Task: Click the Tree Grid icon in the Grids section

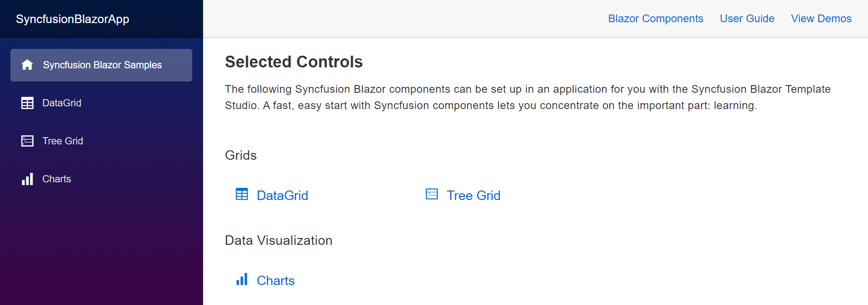Action: (431, 194)
